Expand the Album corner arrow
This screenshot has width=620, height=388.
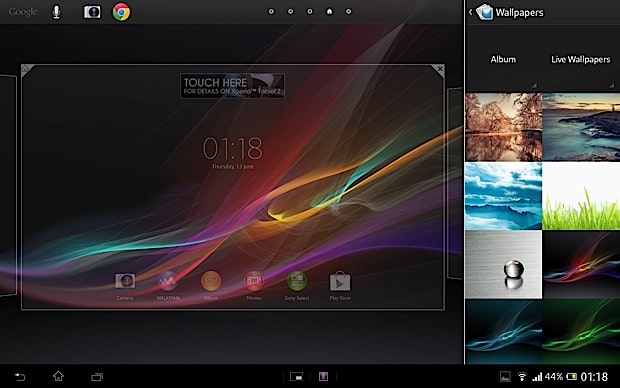coord(534,85)
